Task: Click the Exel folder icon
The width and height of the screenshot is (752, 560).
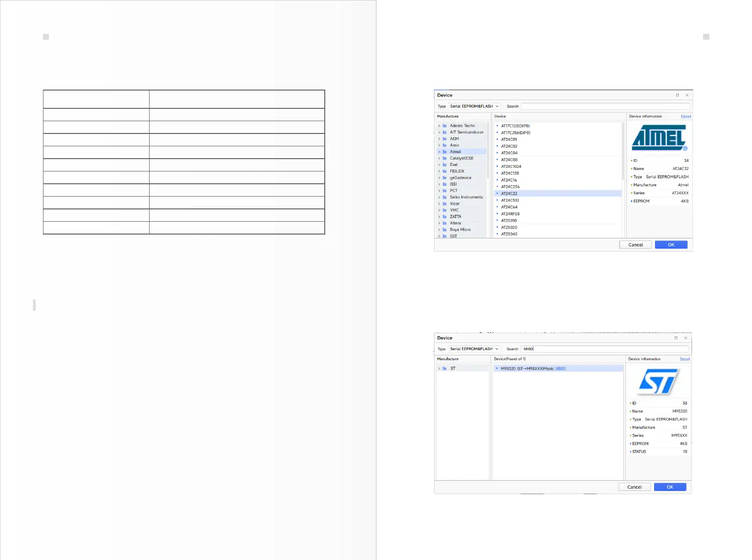Action: pyautogui.click(x=444, y=165)
